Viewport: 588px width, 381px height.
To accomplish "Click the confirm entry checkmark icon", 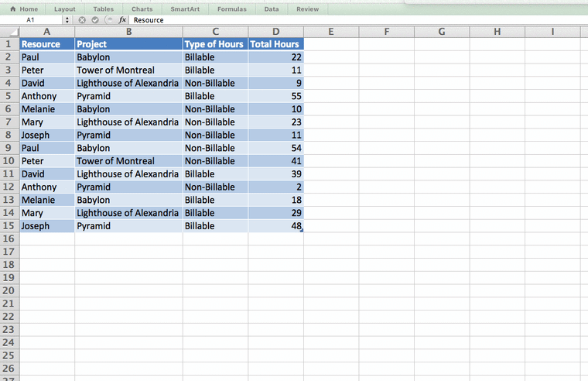I will click(95, 20).
